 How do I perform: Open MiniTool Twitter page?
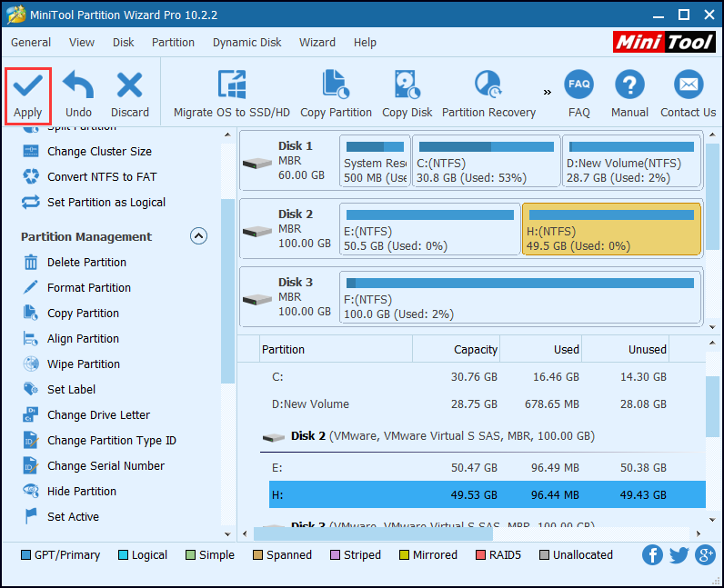[679, 554]
